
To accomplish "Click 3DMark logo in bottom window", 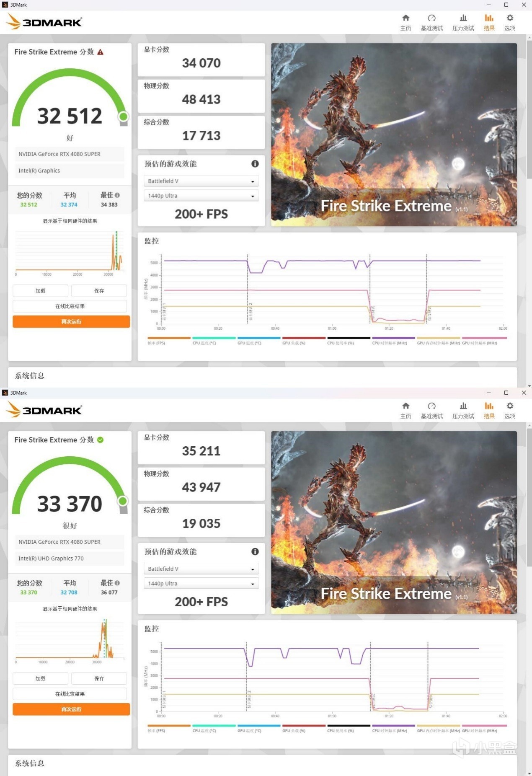I will click(44, 410).
